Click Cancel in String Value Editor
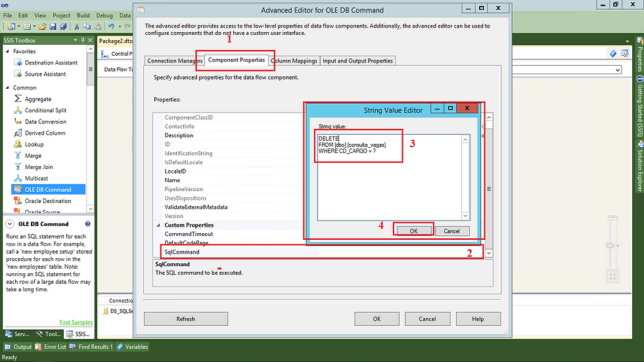Viewport: 644px width, 362px height. (x=452, y=231)
